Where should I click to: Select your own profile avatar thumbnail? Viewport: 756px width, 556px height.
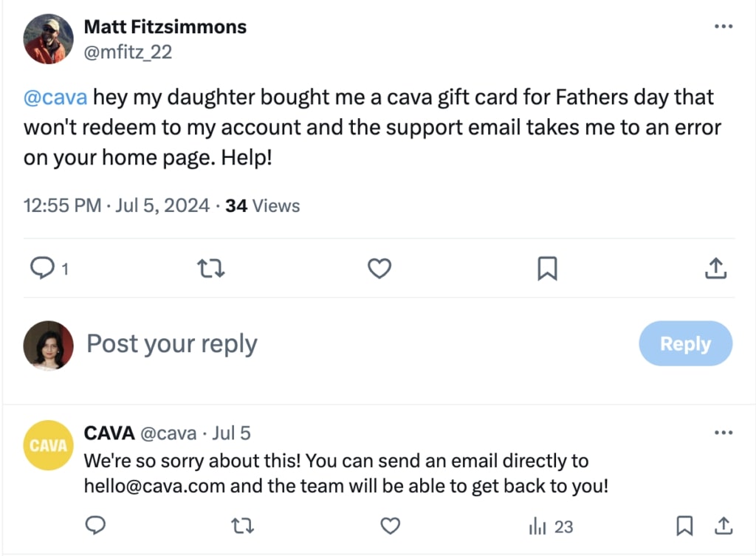(x=48, y=343)
